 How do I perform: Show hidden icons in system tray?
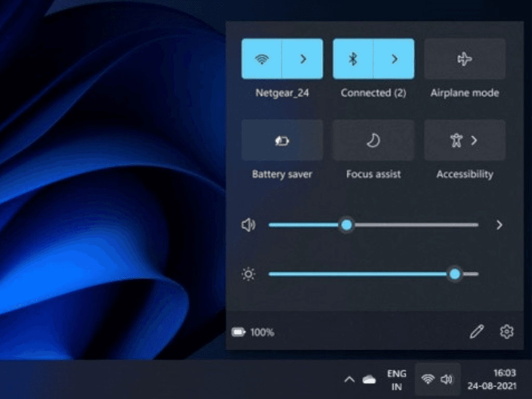pyautogui.click(x=350, y=380)
